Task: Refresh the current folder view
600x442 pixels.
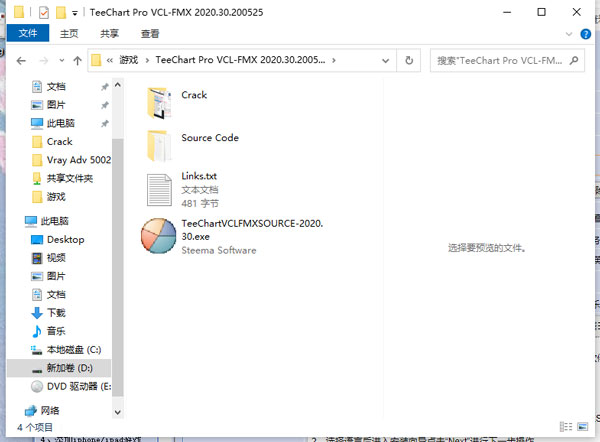Action: coord(409,60)
